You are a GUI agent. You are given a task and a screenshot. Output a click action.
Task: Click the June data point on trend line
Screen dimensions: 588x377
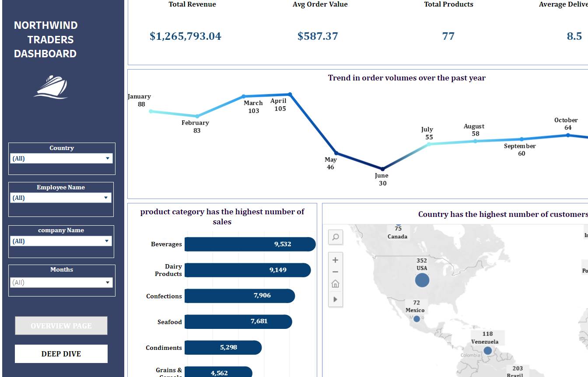tap(382, 169)
